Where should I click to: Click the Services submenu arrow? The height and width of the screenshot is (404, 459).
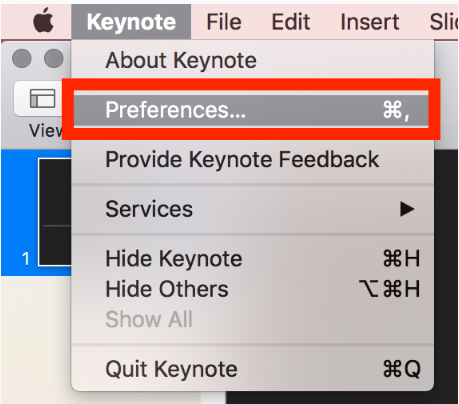(x=407, y=209)
